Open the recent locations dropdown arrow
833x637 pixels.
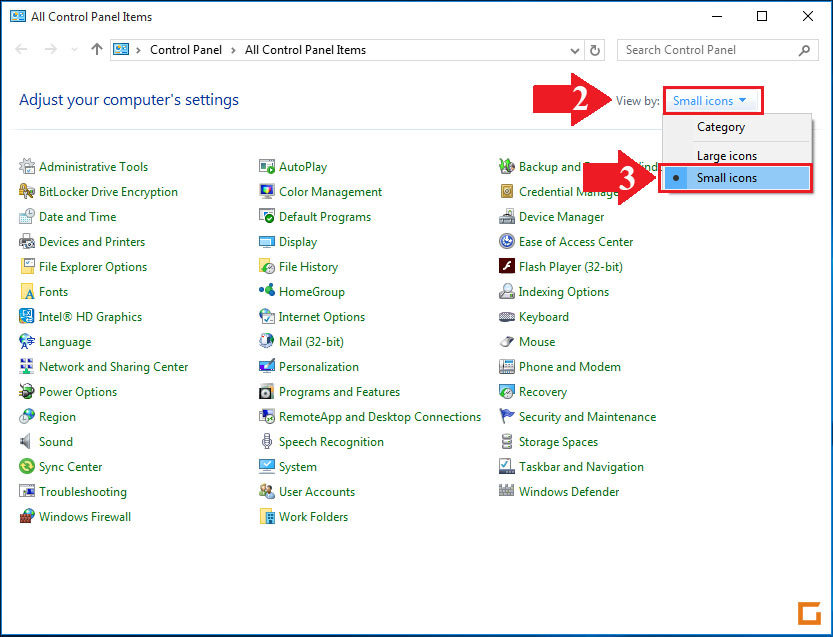pos(74,50)
